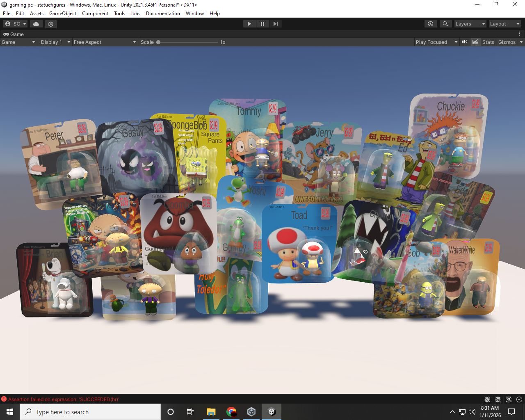Open the Documentation menu

[x=163, y=13]
